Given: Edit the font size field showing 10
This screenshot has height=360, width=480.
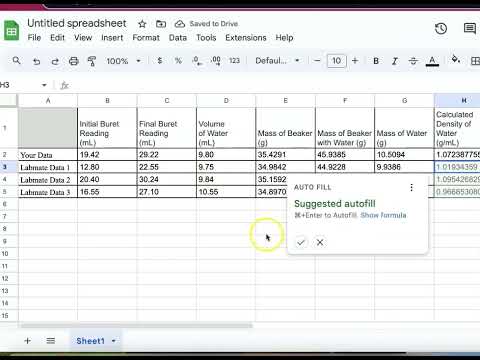Looking at the screenshot, I should click(336, 61).
